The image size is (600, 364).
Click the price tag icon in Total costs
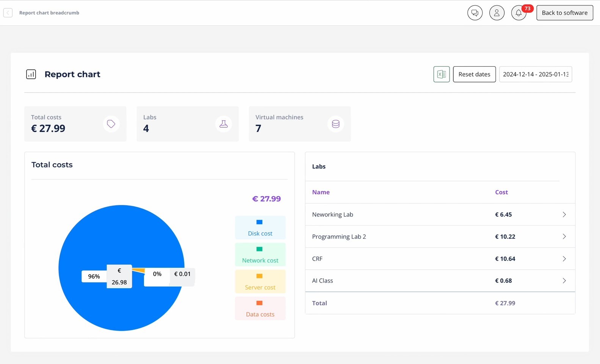pos(111,124)
